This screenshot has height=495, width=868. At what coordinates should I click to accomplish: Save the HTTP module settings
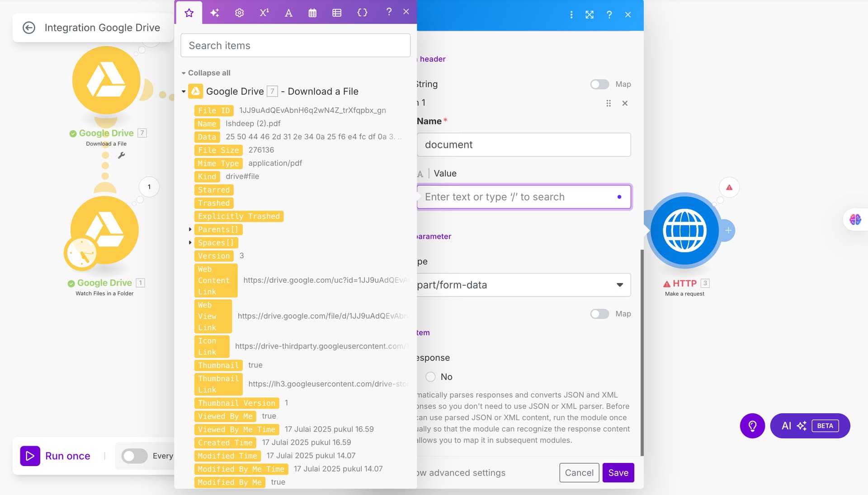point(618,473)
